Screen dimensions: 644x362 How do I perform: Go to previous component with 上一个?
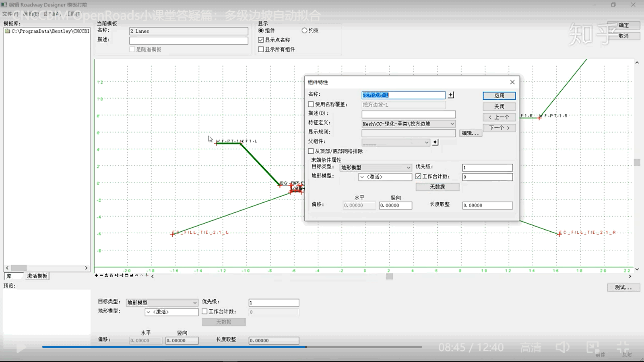(499, 117)
